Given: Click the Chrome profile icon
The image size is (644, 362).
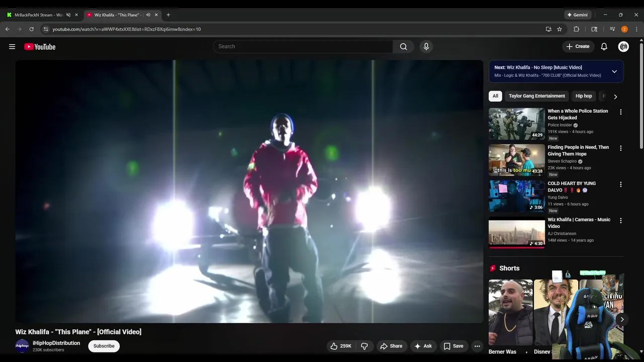Looking at the screenshot, I should 624,29.
